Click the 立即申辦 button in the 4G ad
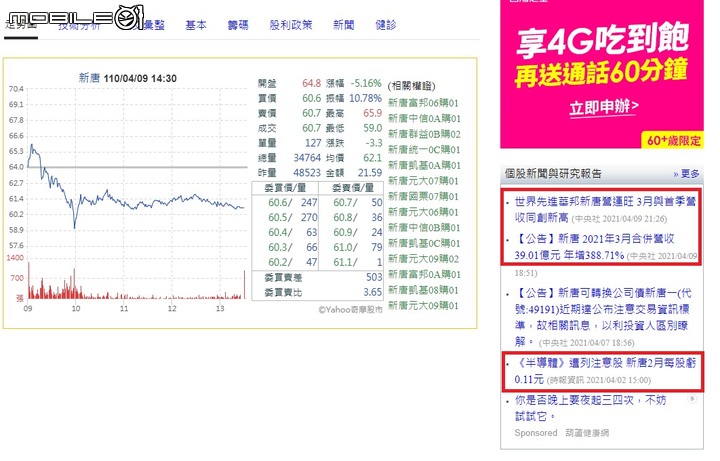Image resolution: width=720 pixels, height=461 pixels. coord(603,107)
